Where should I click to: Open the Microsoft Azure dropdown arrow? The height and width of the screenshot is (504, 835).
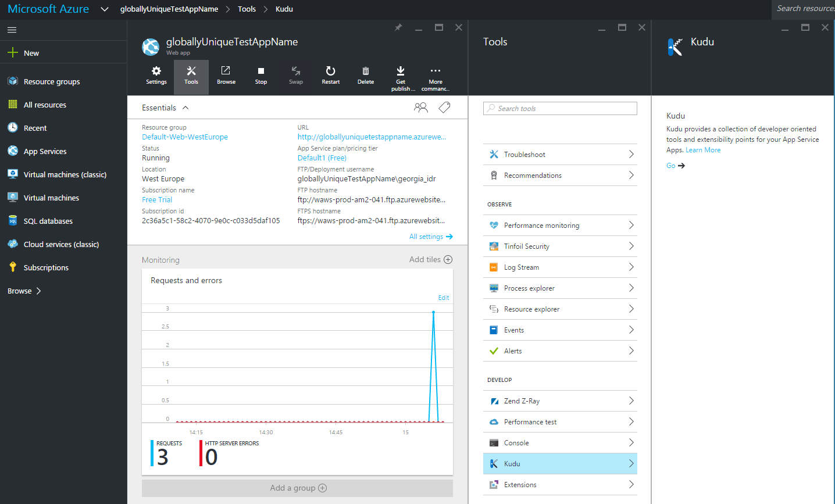(105, 9)
